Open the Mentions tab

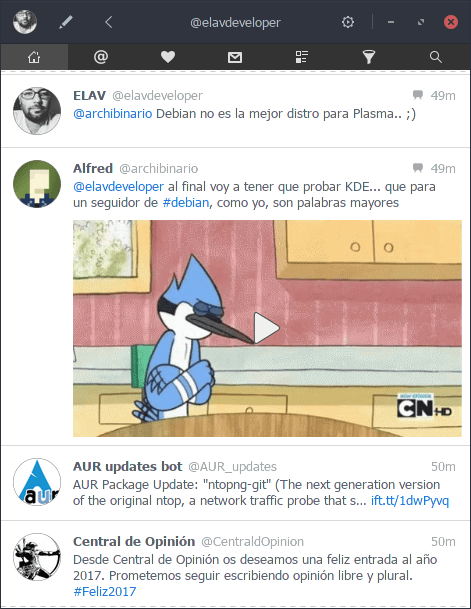coord(101,57)
